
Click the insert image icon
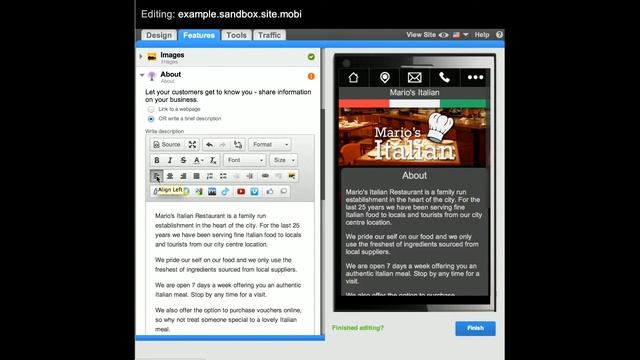[292, 176]
